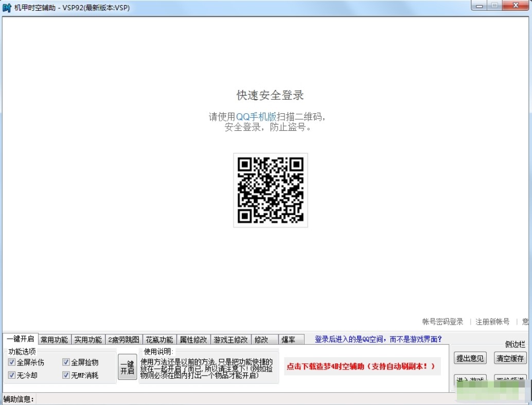Open the QQ手机版 link
The height and width of the screenshot is (405, 532).
point(256,117)
